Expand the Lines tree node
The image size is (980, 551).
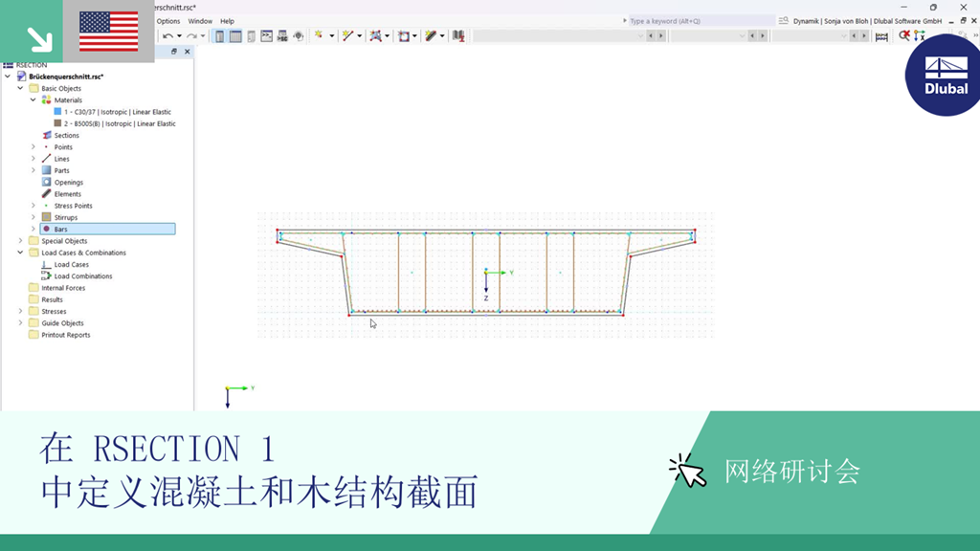pyautogui.click(x=33, y=159)
